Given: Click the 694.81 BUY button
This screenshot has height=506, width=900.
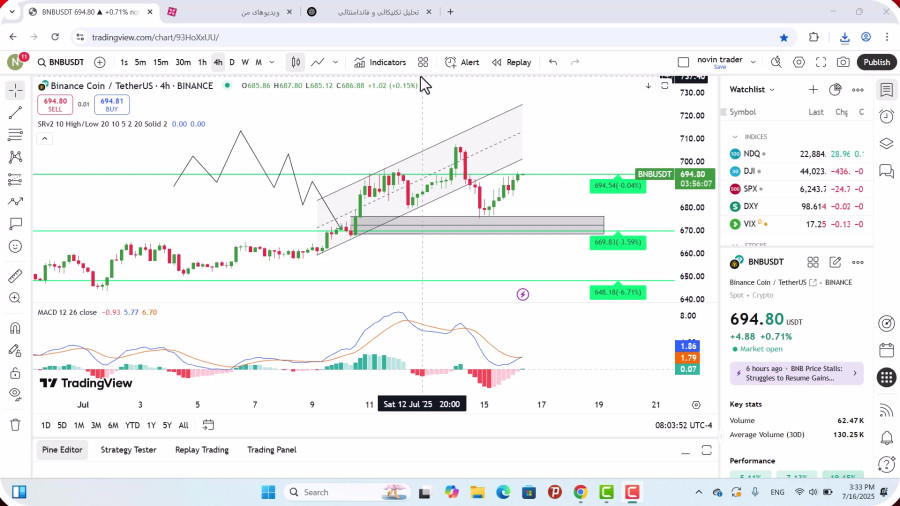Looking at the screenshot, I should [111, 104].
